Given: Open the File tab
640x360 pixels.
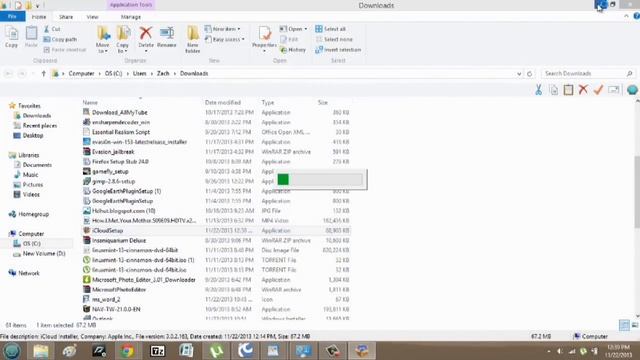Looking at the screenshot, I should (12, 17).
